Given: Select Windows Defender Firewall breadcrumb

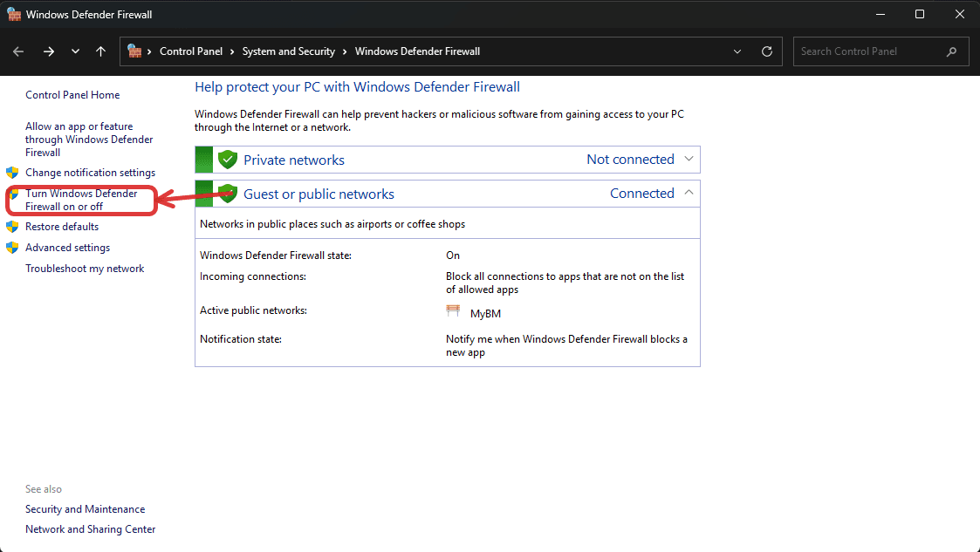Looking at the screenshot, I should (417, 51).
